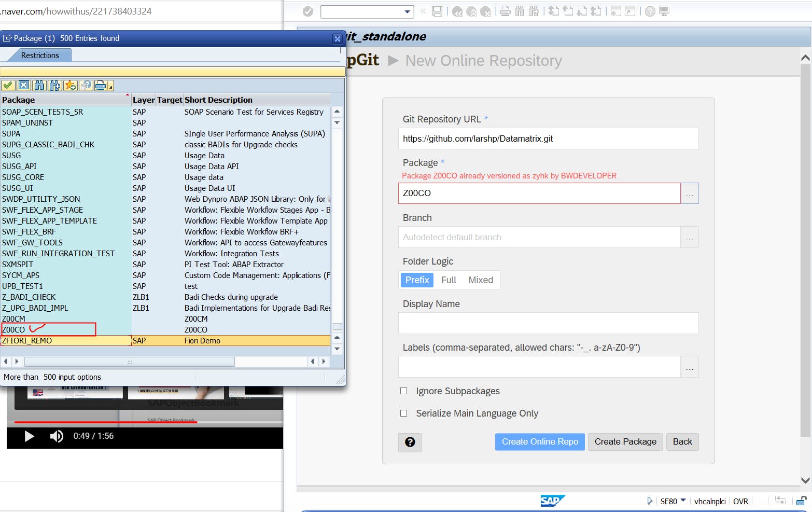Select the Mixed folder logic option
This screenshot has height=512, width=812.
481,280
